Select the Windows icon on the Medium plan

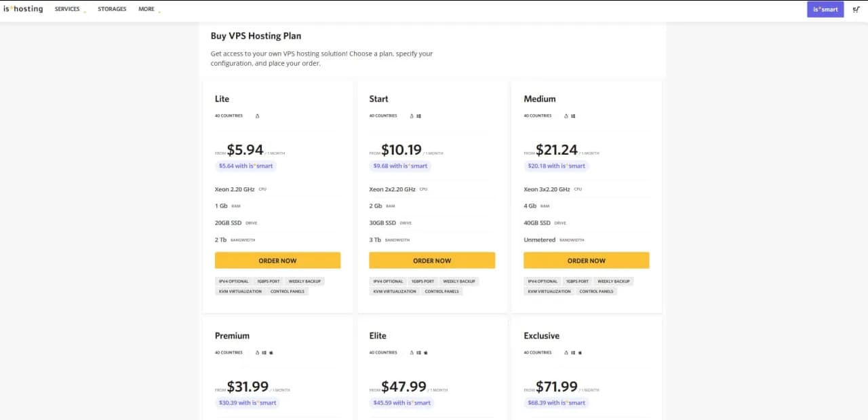point(572,115)
